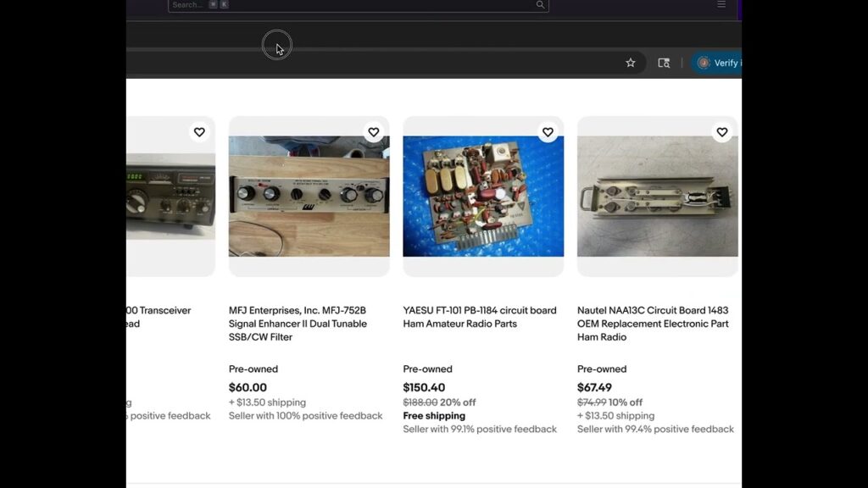Click the heart icon on the Transceiver listing
Viewport: 868px width, 488px height.
point(199,132)
